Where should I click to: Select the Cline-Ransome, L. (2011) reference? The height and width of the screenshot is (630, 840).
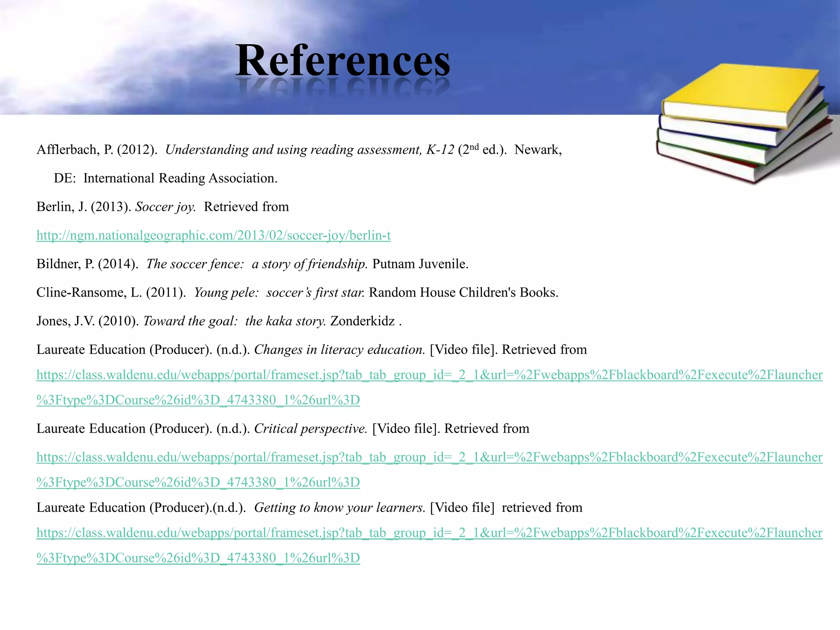click(x=297, y=292)
